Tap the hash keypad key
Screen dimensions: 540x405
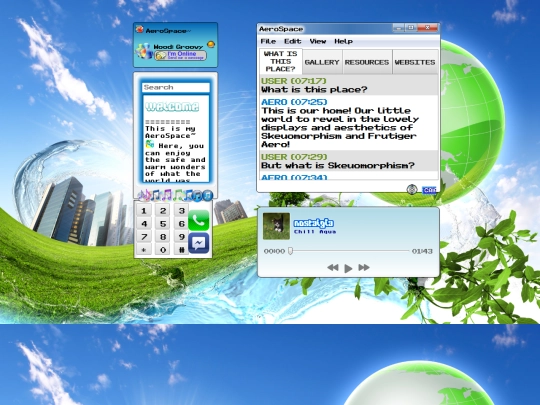(x=181, y=250)
